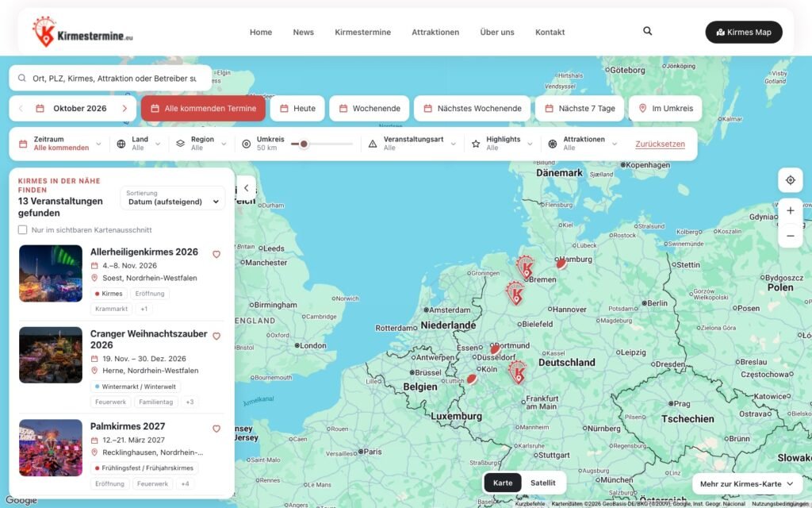Open Sortierung Datum (aufsteigend) dropdown
The image size is (812, 508).
point(173,198)
